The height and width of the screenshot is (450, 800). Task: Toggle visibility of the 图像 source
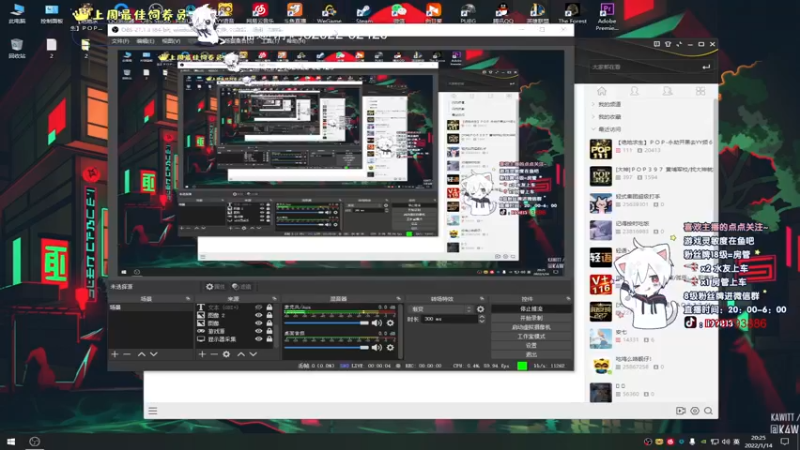pyautogui.click(x=259, y=323)
